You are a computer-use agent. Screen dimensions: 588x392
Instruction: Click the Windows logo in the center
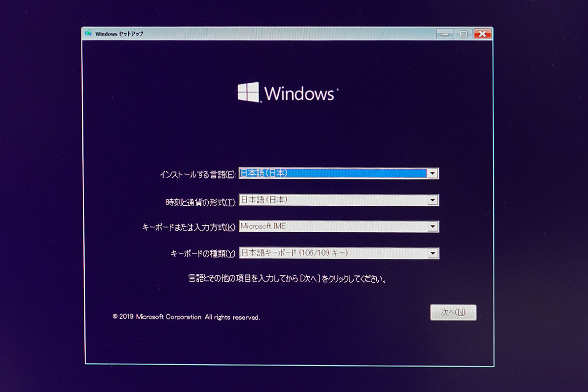pos(248,92)
